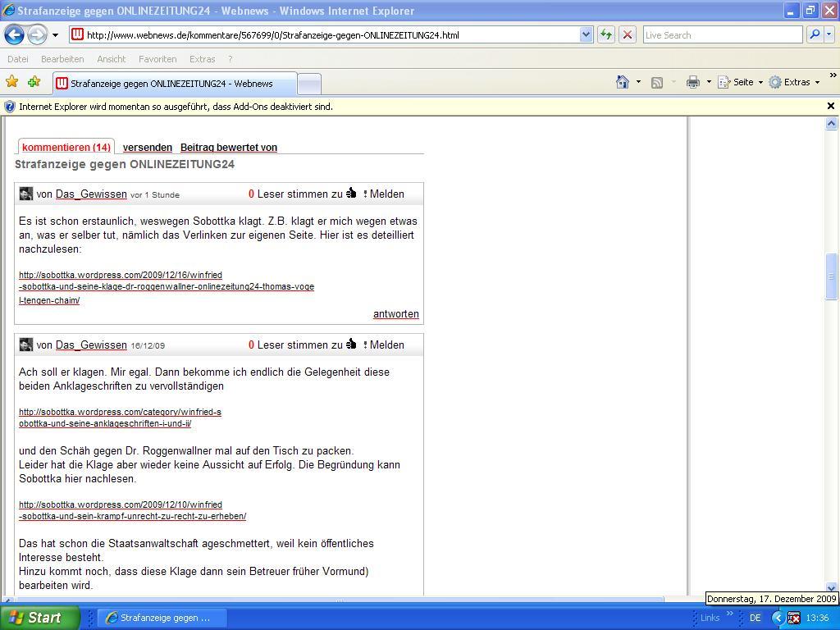Image resolution: width=840 pixels, height=630 pixels.
Task: Open the Favorites Center star icon
Action: (11, 82)
